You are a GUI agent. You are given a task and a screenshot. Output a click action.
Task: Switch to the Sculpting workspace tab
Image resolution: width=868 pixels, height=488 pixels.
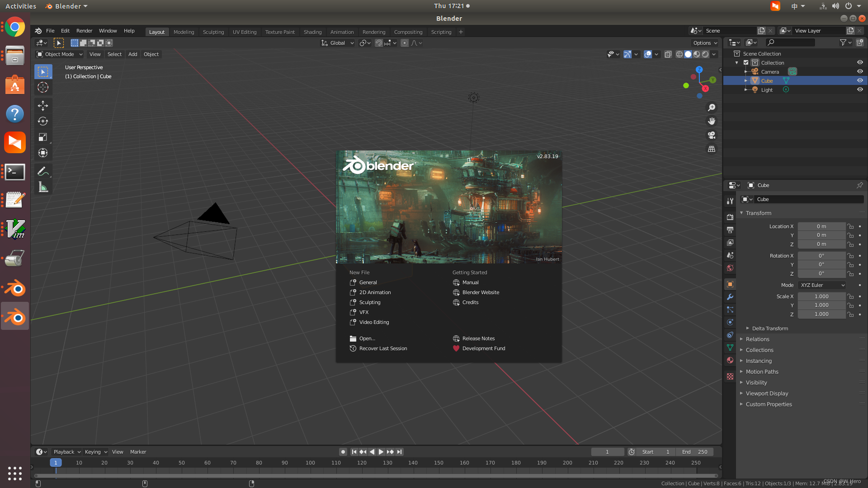coord(213,32)
